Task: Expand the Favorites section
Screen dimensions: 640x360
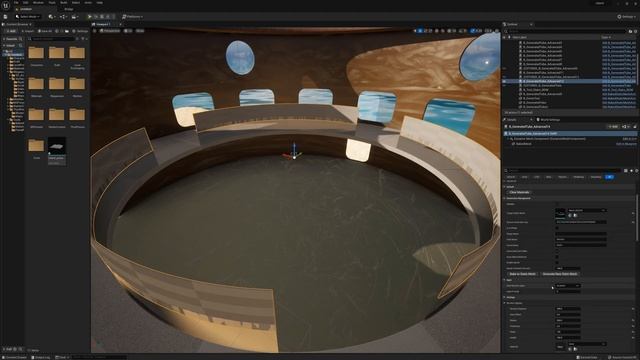Action: (x=11, y=39)
